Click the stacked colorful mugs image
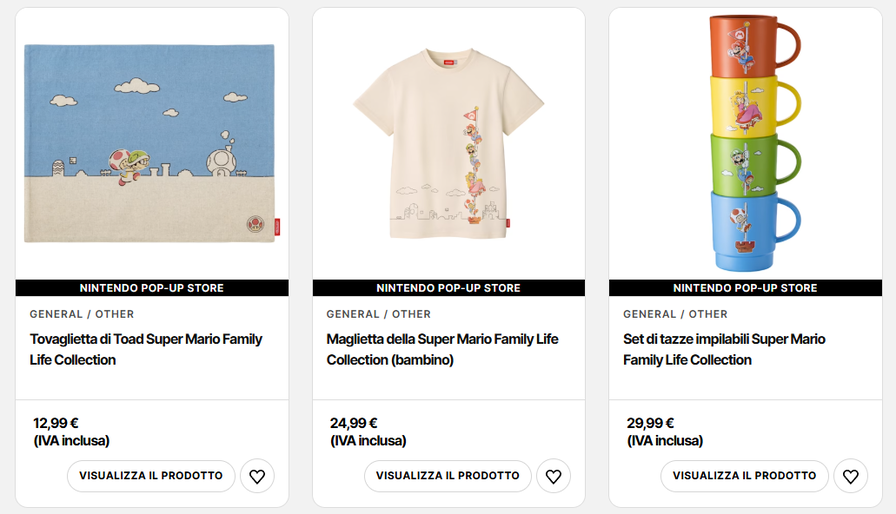Image resolution: width=896 pixels, height=514 pixels. pyautogui.click(x=745, y=143)
